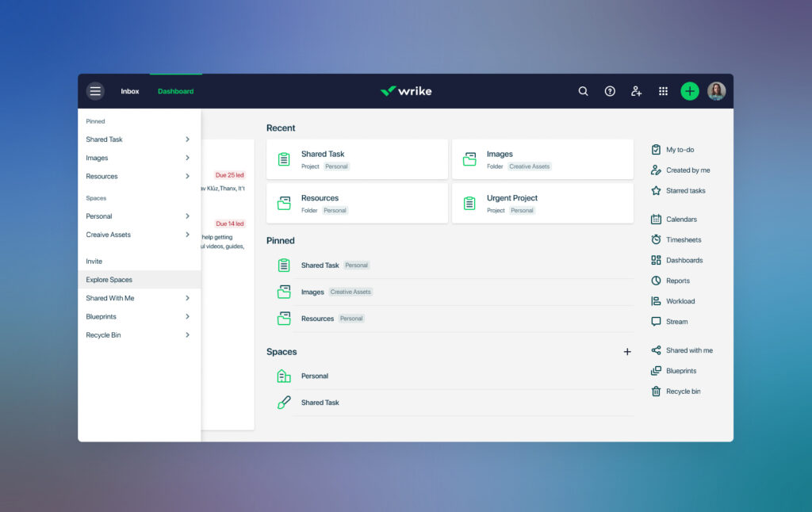This screenshot has width=812, height=512.
Task: Expand Blueprints chevron in sidebar
Action: point(187,316)
